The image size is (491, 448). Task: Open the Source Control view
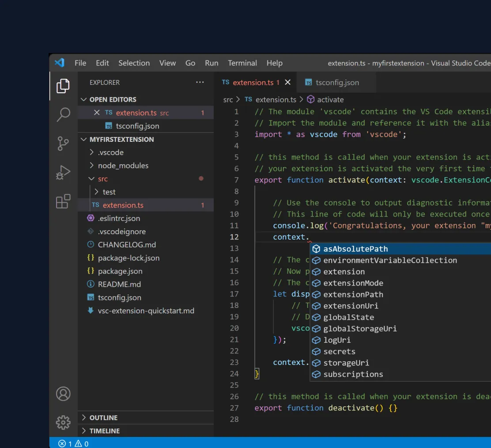tap(63, 143)
